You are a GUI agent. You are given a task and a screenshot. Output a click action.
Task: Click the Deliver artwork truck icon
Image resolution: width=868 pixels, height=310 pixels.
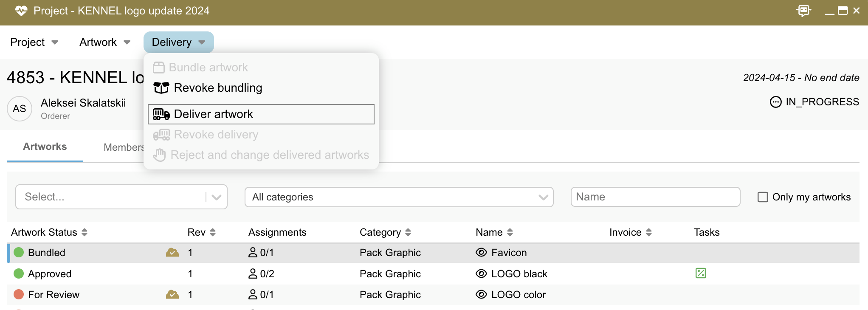(161, 114)
